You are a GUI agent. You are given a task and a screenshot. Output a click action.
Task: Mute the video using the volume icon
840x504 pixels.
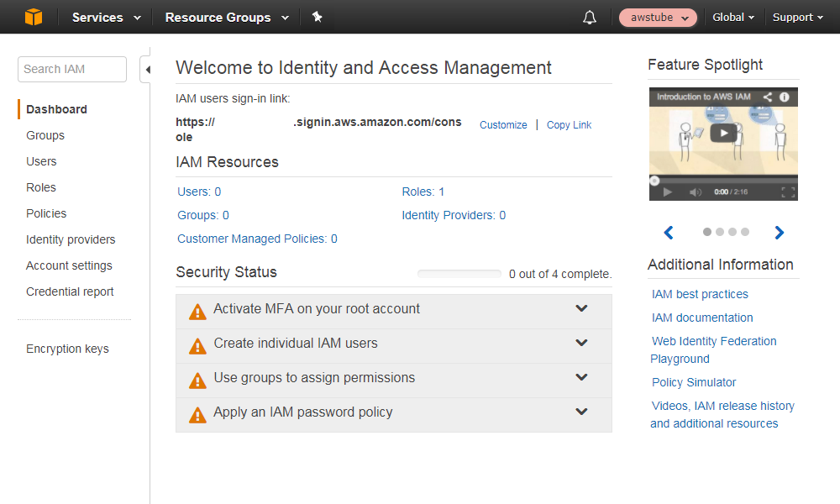point(696,192)
